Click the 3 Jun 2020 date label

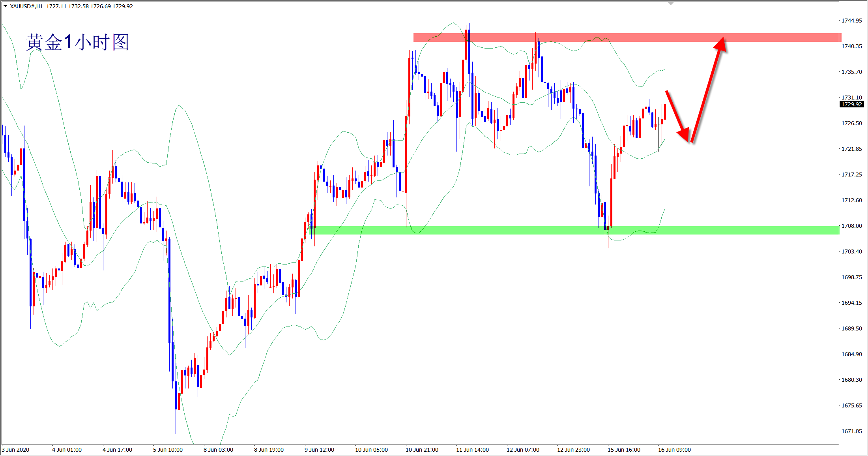click(x=16, y=450)
